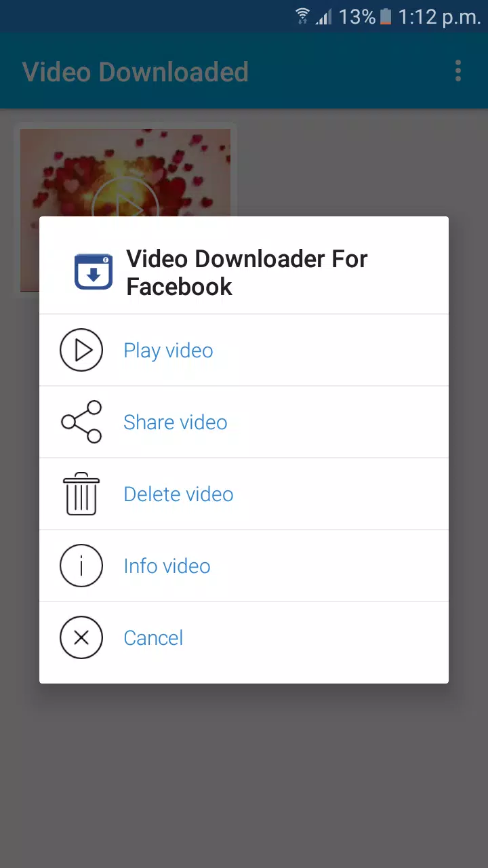Tap the trash can icon
The height and width of the screenshot is (868, 488).
[81, 494]
